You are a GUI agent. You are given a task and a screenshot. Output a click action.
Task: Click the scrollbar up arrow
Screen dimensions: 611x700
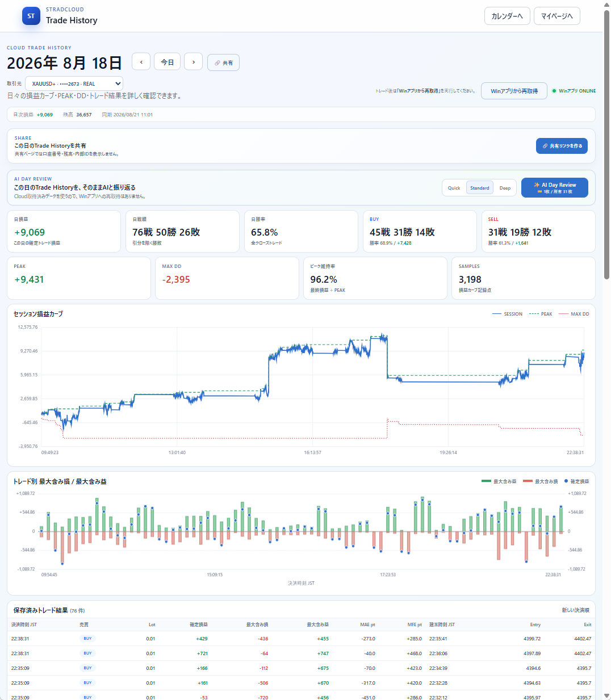tap(606, 5)
